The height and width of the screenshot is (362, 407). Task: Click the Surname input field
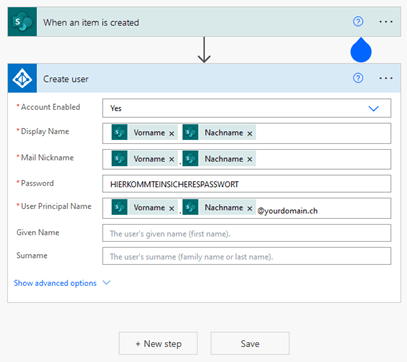[246, 256]
